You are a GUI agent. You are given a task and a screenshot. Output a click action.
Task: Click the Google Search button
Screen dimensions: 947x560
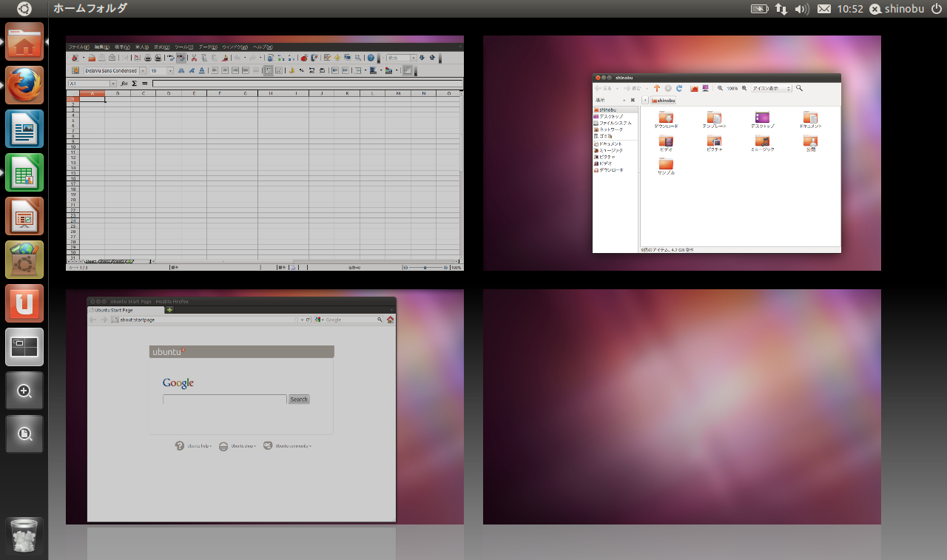[298, 399]
